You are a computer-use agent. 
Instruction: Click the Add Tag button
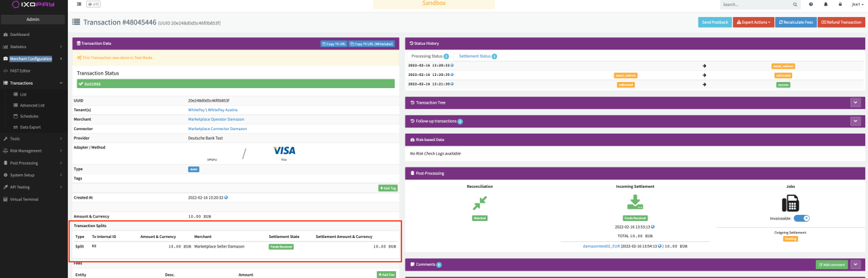click(388, 188)
